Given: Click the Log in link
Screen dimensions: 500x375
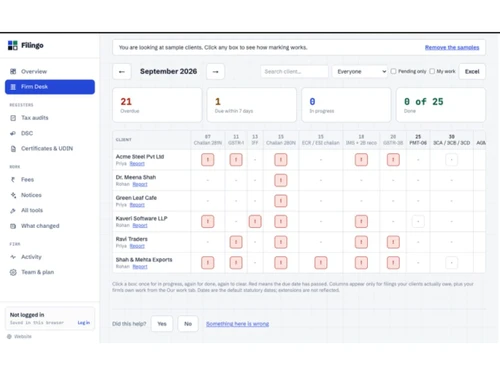Looking at the screenshot, I should pyautogui.click(x=84, y=323).
